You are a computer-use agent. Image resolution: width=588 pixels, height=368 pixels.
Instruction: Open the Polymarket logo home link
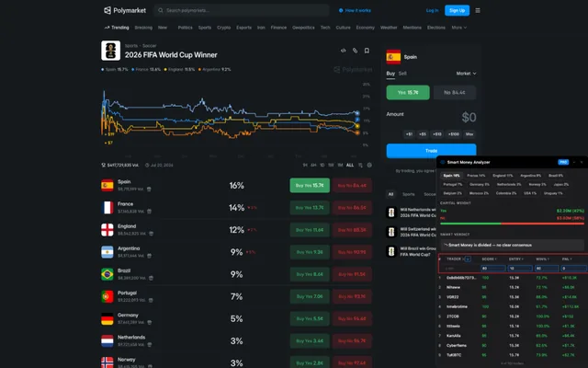click(125, 10)
